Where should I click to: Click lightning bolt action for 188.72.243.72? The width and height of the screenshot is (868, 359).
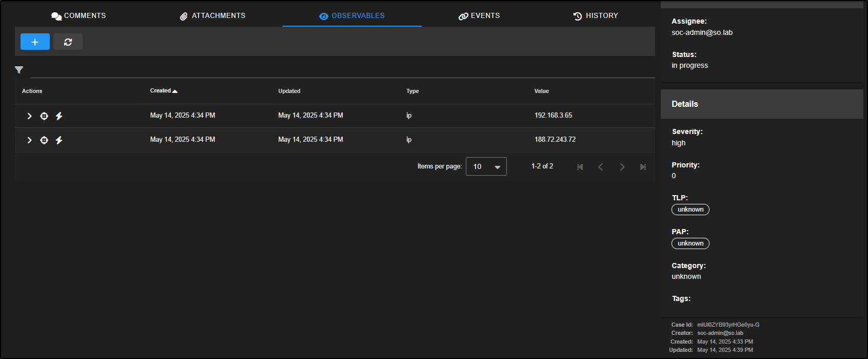[x=59, y=140]
